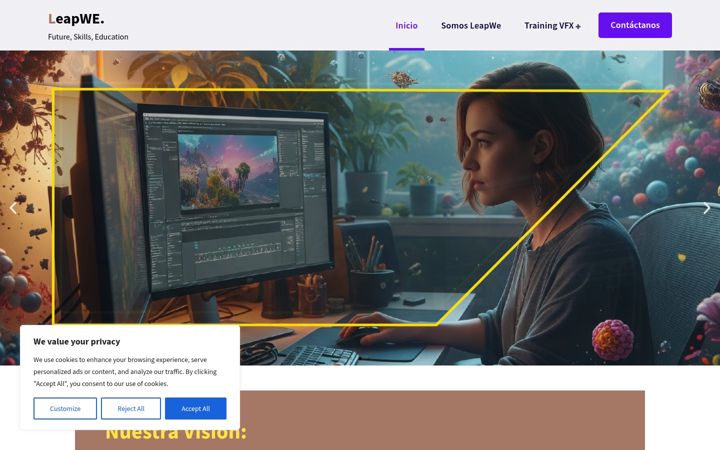Image resolution: width=720 pixels, height=450 pixels.
Task: Go to the previous hero slide arrow
Action: pos(13,208)
